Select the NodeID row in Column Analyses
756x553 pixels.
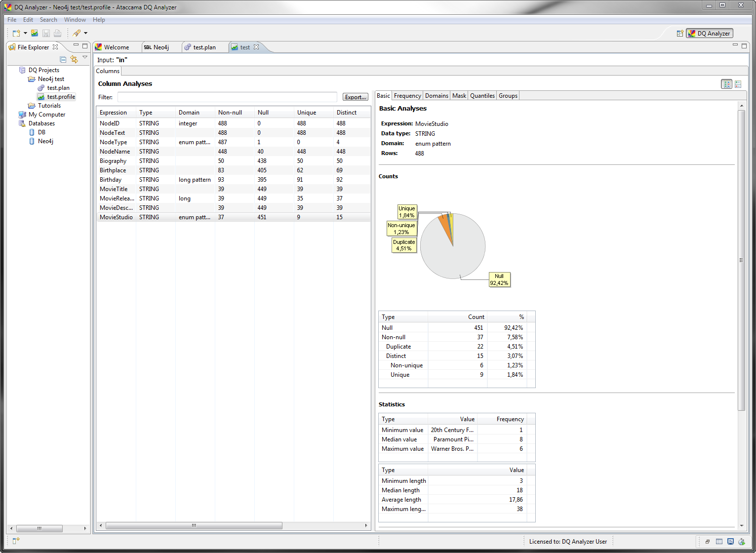(x=234, y=123)
